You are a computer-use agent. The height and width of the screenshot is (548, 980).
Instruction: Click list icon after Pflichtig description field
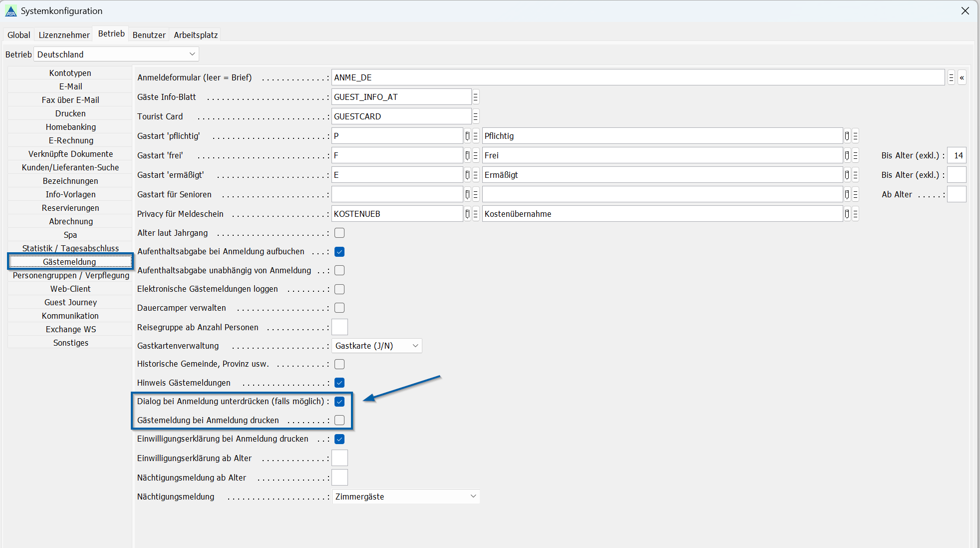855,136
